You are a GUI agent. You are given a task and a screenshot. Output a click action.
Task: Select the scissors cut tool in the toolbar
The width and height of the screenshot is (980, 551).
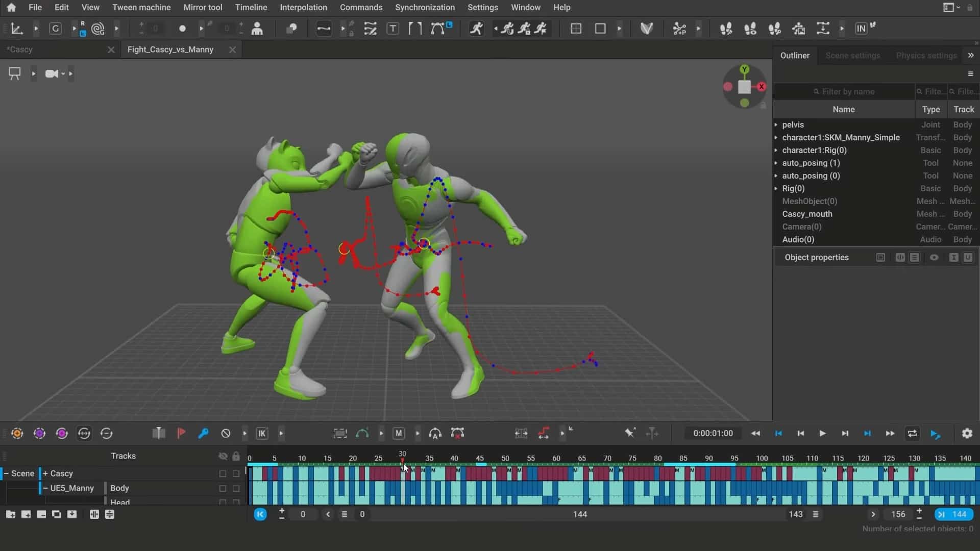pos(679,29)
